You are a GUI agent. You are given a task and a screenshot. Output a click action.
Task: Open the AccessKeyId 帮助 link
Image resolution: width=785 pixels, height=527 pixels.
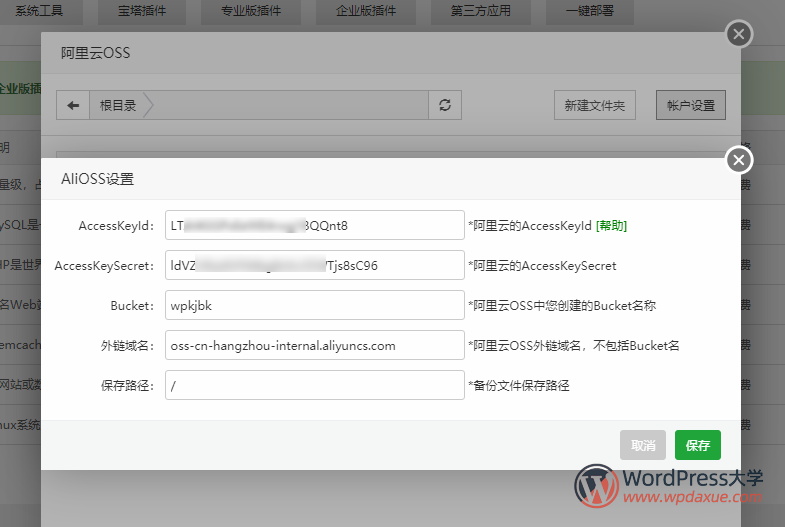pyautogui.click(x=611, y=226)
